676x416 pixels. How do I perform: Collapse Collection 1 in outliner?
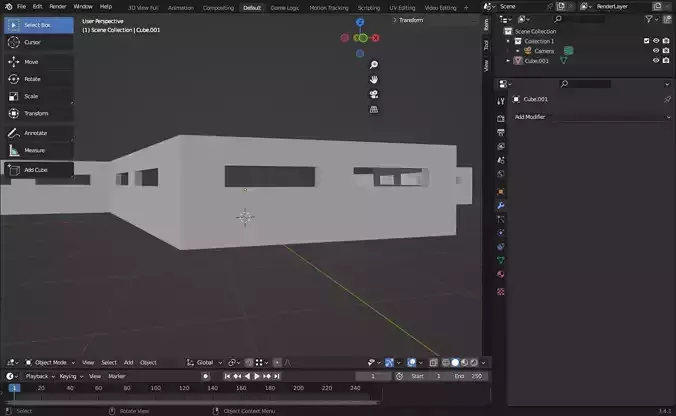tap(508, 41)
